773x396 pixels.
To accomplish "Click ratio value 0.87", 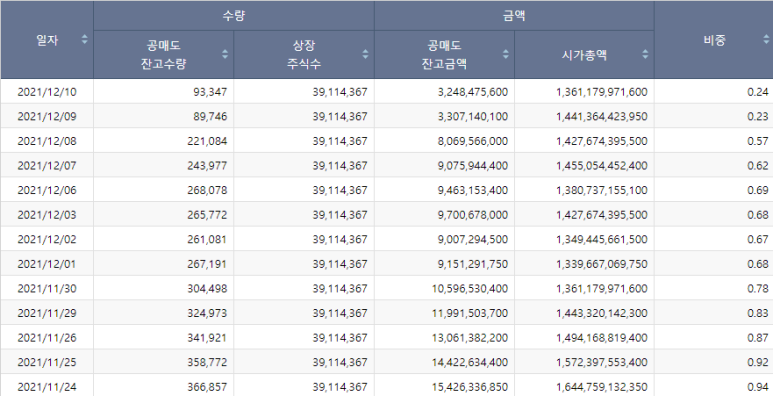I will pyautogui.click(x=758, y=338).
